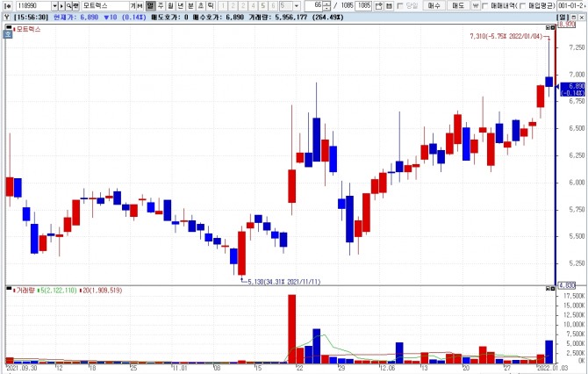Image resolution: width=588 pixels, height=374 pixels.
Task: Increase the candle count stepper from 66
Action: click(326, 4)
